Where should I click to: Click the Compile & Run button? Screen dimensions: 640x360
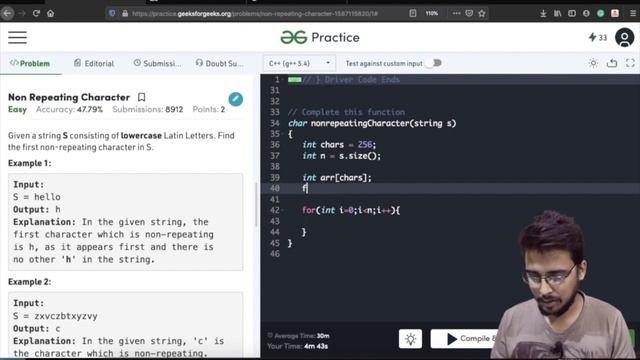(465, 339)
